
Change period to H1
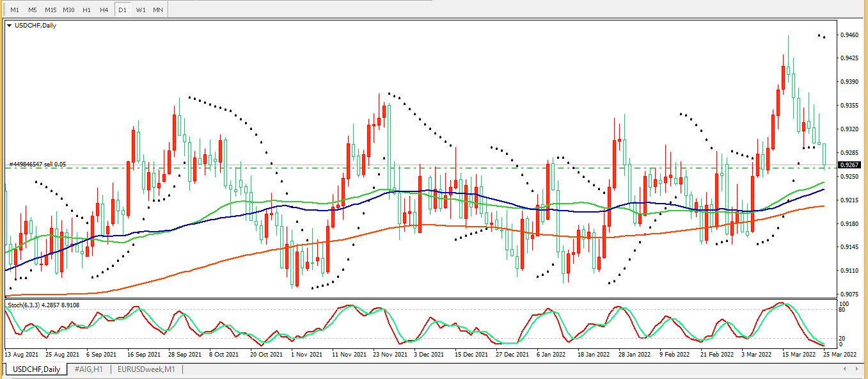(x=86, y=10)
